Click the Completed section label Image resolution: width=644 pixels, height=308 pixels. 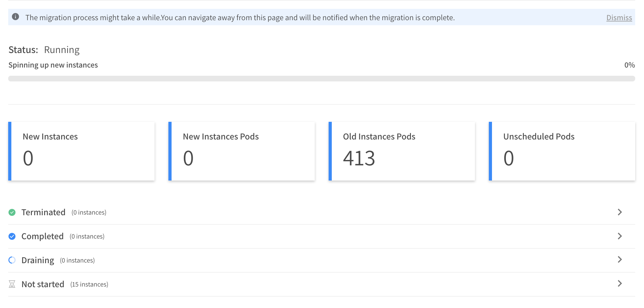43,236
